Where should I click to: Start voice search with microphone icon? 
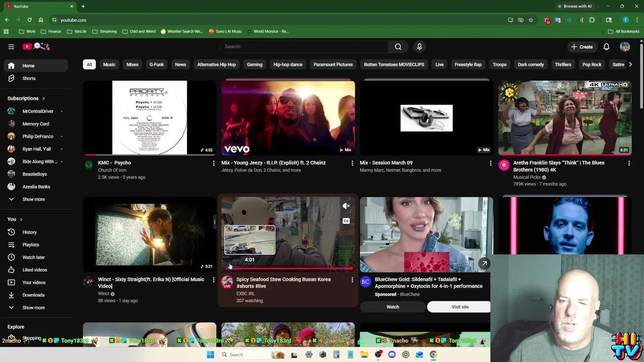pos(419,47)
